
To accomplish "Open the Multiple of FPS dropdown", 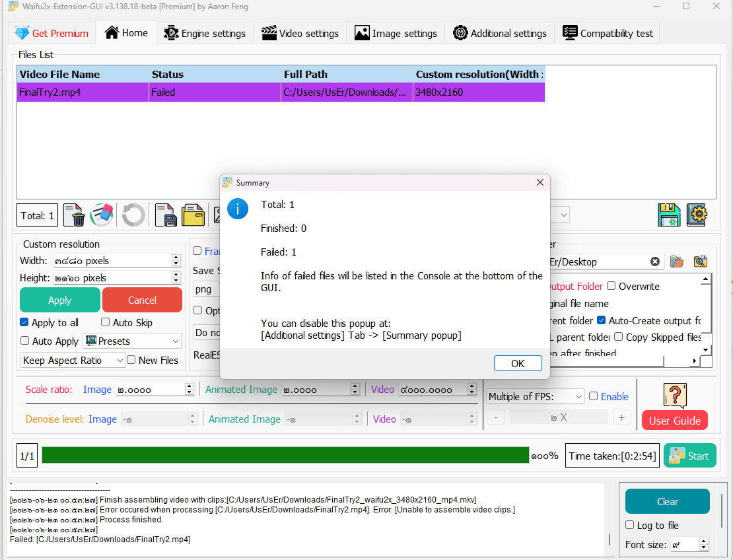I will tap(536, 396).
